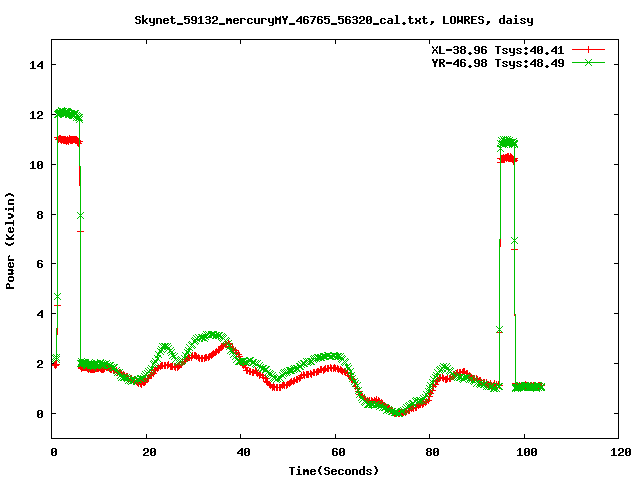
Task: Click the red line sample in the legend
Action: [x=588, y=50]
